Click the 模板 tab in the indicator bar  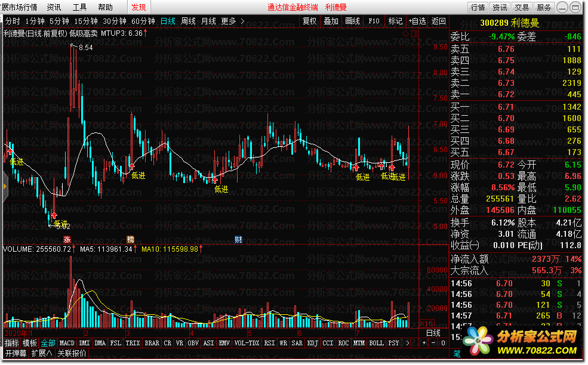(x=30, y=343)
